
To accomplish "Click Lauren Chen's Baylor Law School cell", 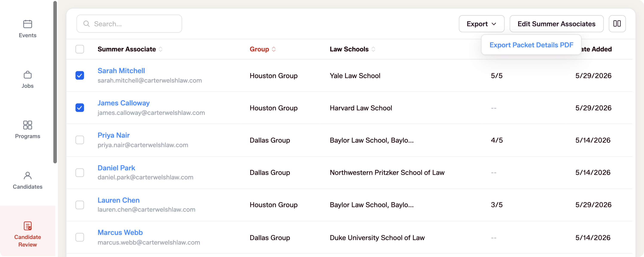I will click(x=372, y=205).
